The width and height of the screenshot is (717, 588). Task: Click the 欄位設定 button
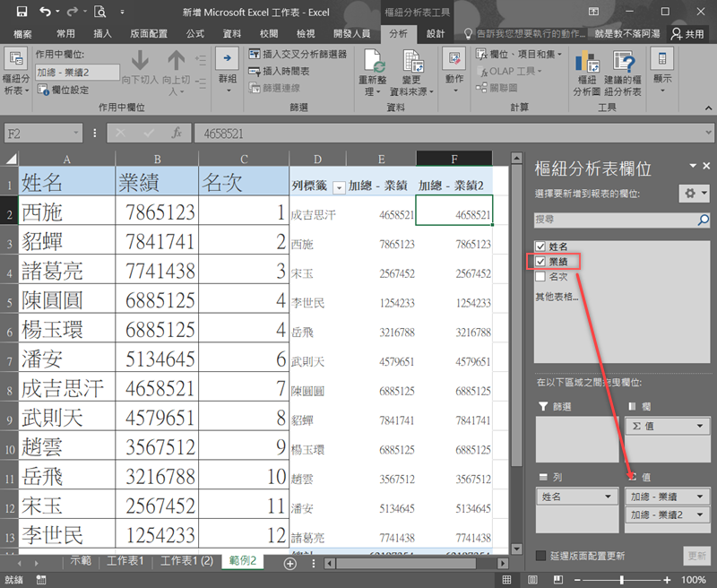(63, 90)
